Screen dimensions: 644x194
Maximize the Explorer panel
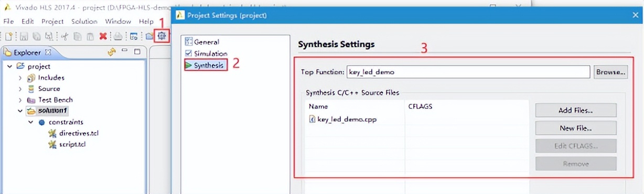(137, 51)
